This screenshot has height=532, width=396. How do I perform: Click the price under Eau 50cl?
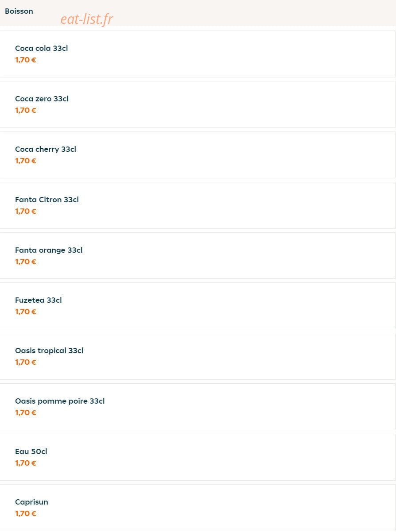[26, 463]
